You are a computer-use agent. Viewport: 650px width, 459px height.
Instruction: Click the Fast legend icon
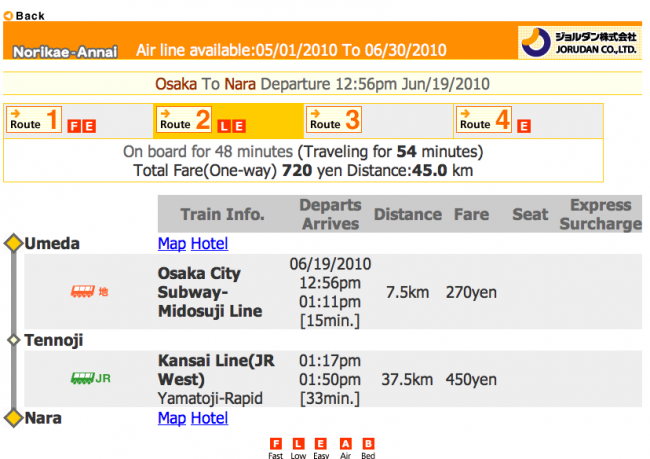point(275,443)
